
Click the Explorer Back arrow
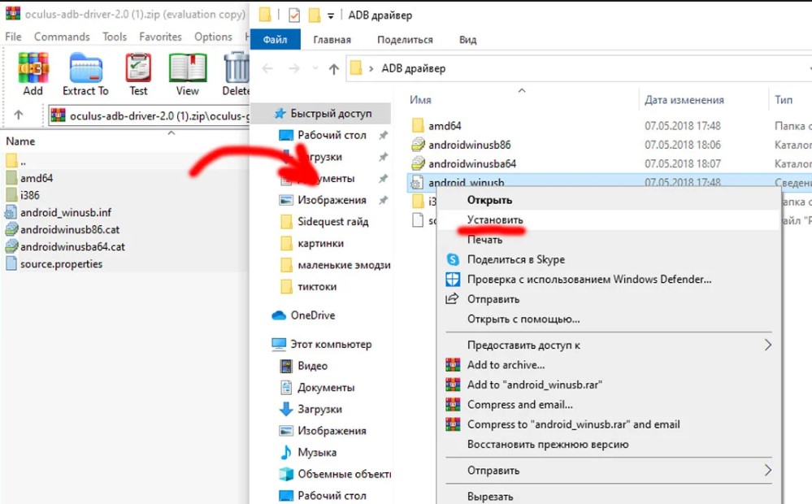(x=267, y=68)
